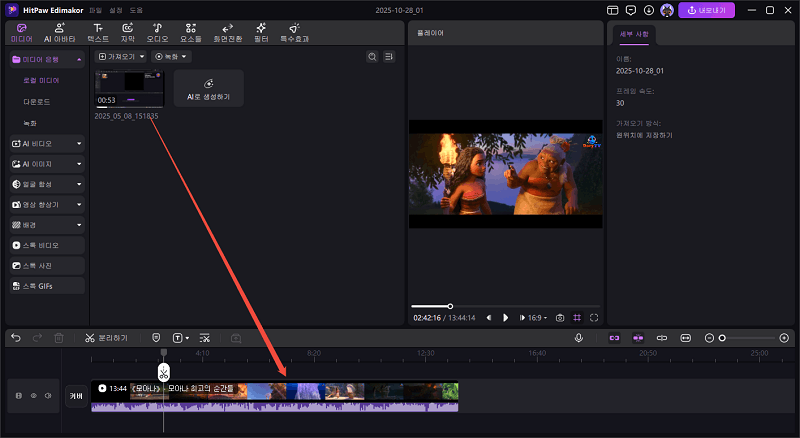
Task: Select the 세부 사항 tab
Action: tap(635, 33)
